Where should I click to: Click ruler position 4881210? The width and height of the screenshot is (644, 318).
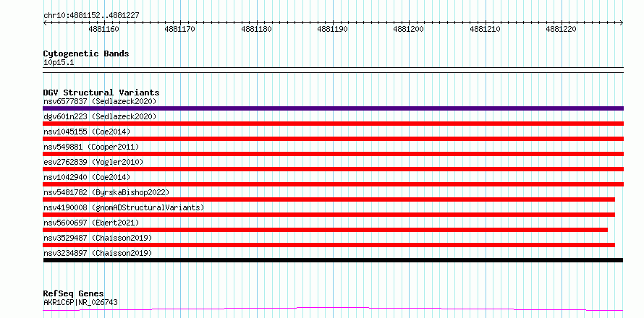click(x=485, y=30)
